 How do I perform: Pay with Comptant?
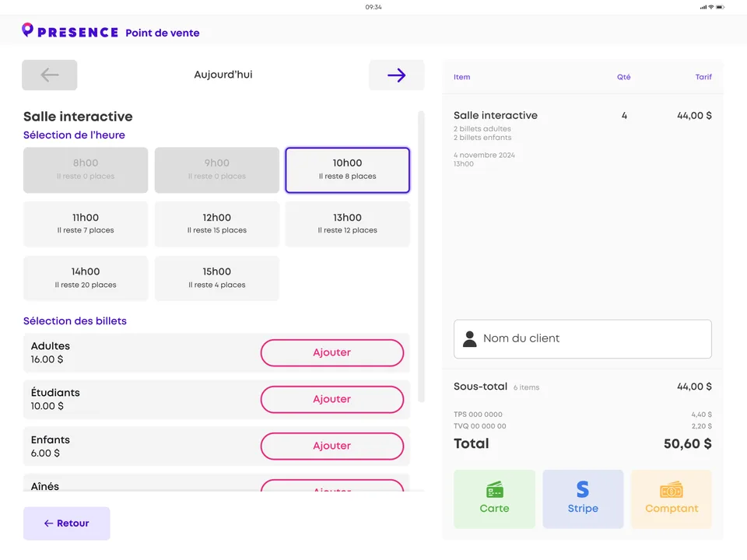672,499
